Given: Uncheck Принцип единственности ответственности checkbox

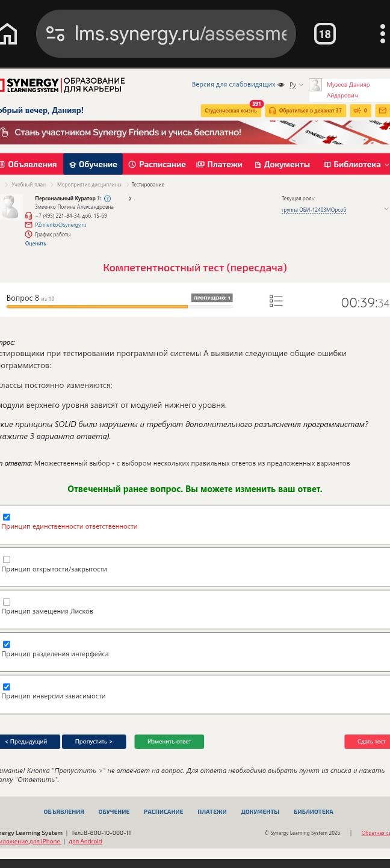Looking at the screenshot, I should coord(7,517).
